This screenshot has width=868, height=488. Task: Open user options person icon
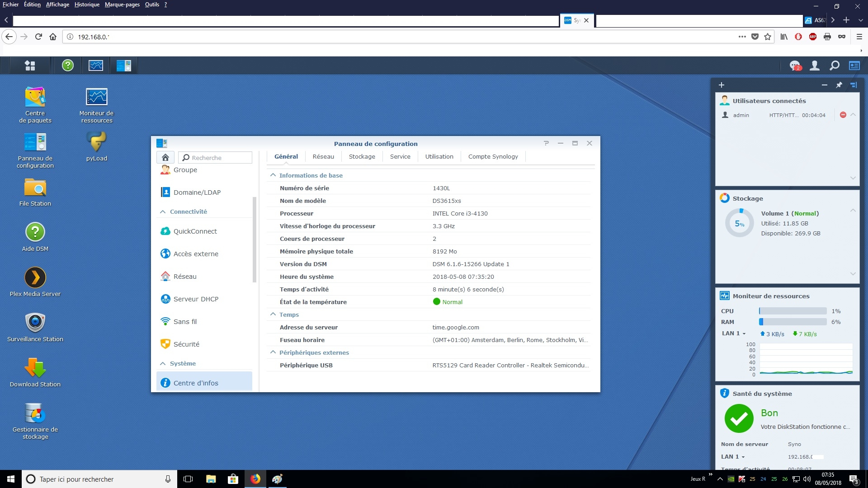815,66
